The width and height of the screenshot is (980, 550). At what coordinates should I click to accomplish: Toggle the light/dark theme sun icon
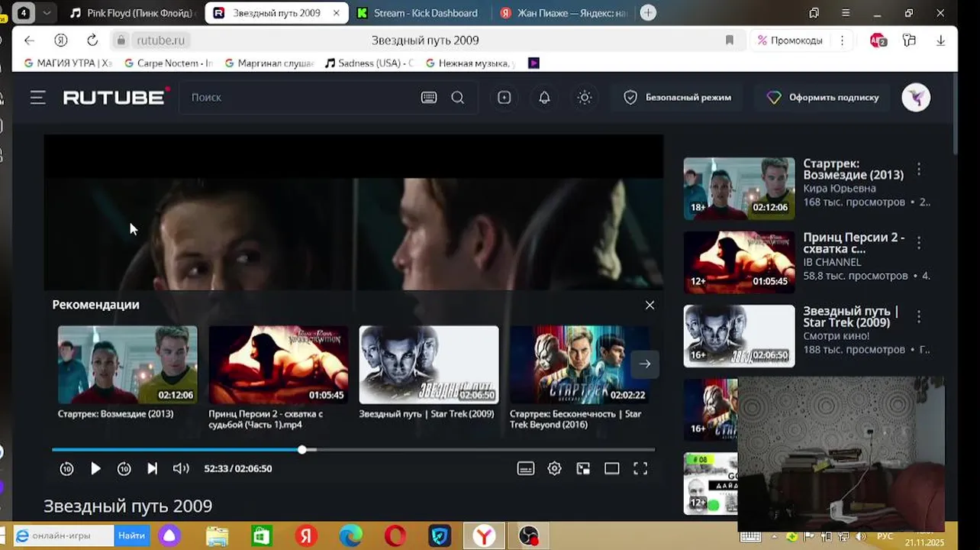[585, 98]
